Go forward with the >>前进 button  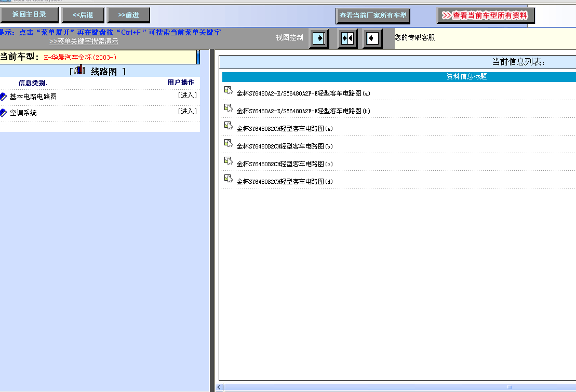click(x=128, y=15)
